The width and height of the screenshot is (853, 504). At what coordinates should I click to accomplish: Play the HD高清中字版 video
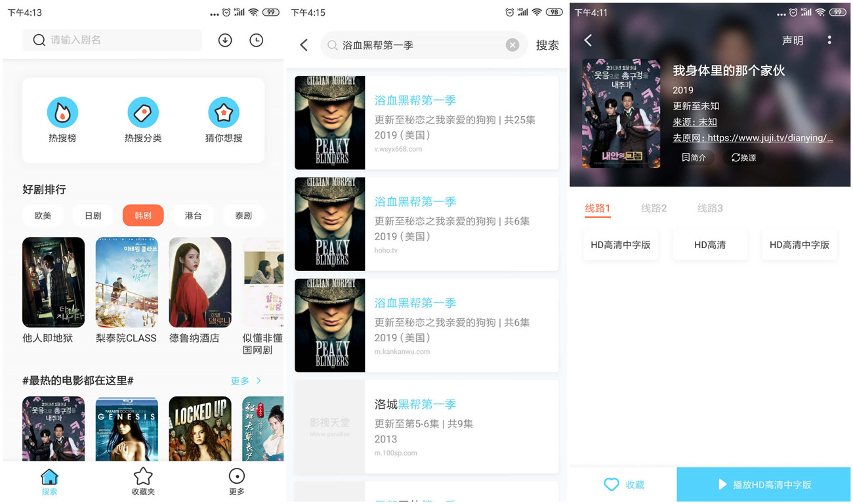(x=764, y=485)
